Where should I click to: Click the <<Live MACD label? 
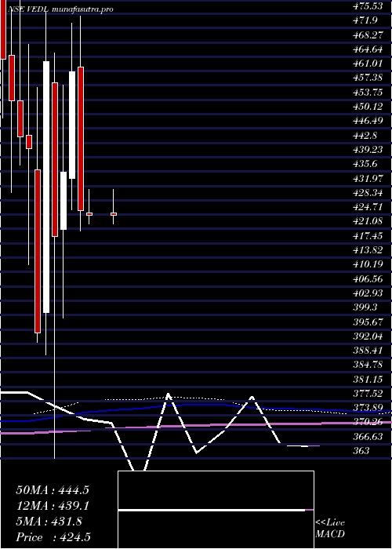(x=330, y=528)
